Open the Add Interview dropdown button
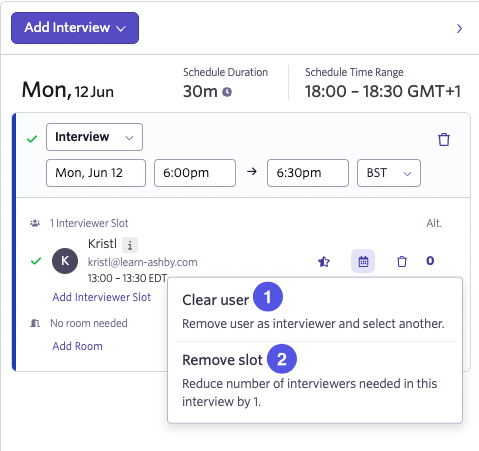 [75, 28]
